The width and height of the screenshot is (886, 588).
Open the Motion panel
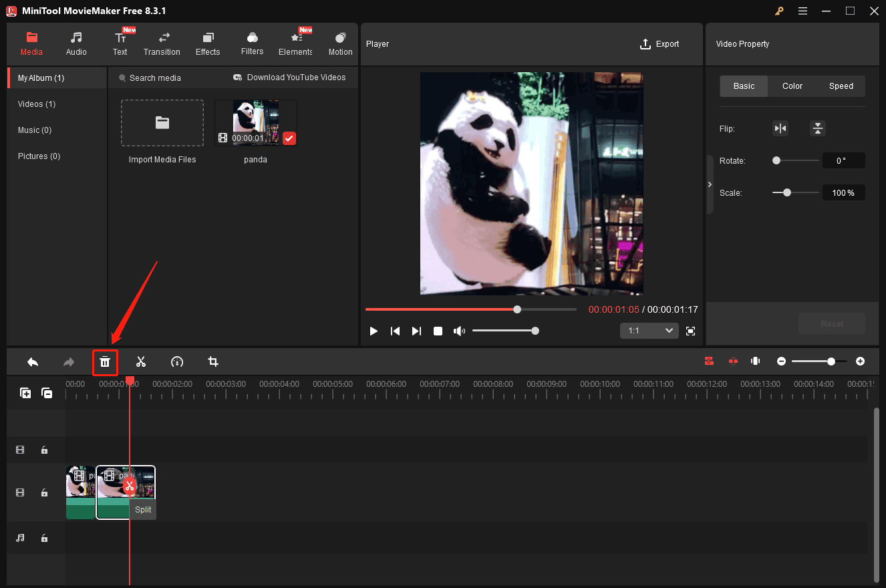pos(340,43)
